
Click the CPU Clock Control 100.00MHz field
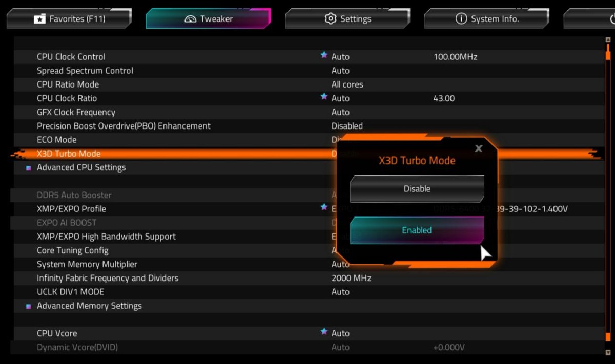[x=455, y=57]
